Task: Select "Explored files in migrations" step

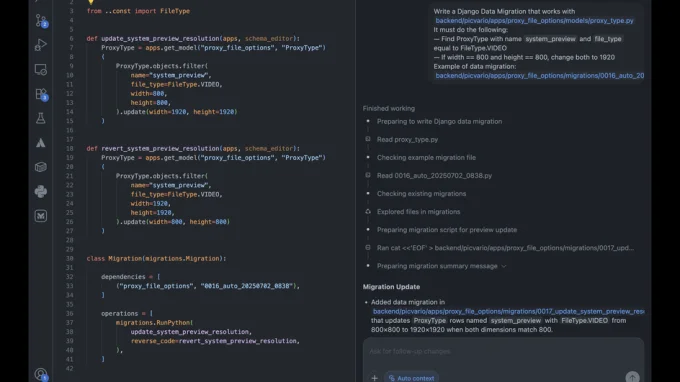Action: (x=418, y=212)
